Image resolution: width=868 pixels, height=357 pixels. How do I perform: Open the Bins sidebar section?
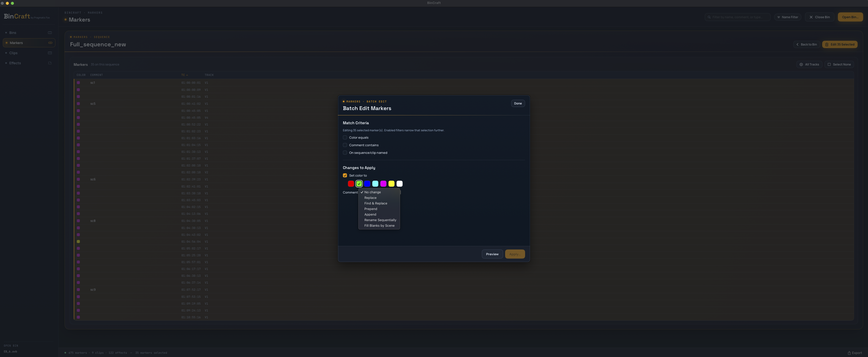[x=29, y=33]
